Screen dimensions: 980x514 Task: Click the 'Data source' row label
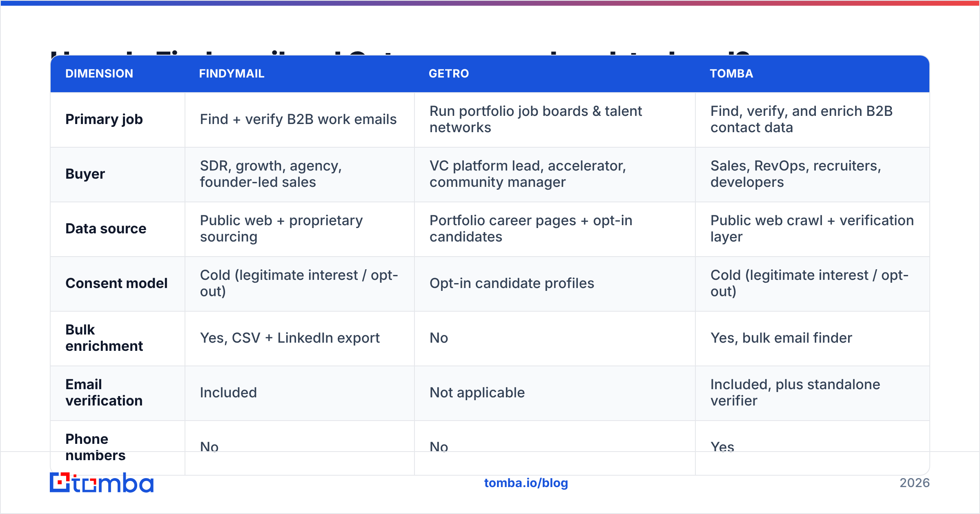106,228
